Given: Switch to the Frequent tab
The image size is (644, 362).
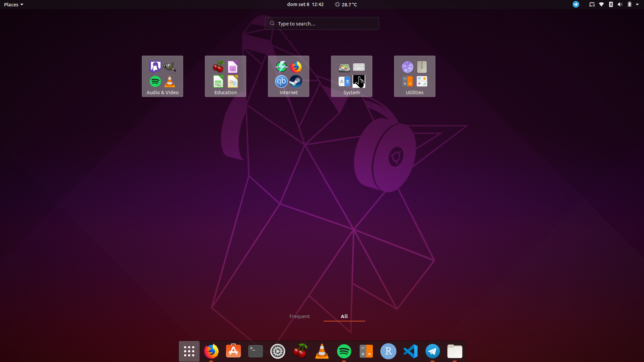Looking at the screenshot, I should (x=300, y=316).
